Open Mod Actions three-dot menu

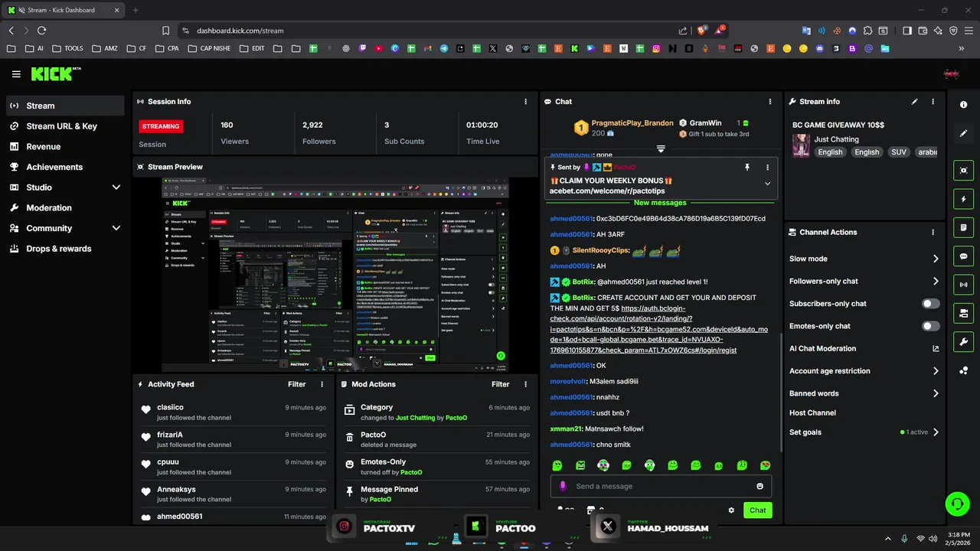tap(525, 384)
